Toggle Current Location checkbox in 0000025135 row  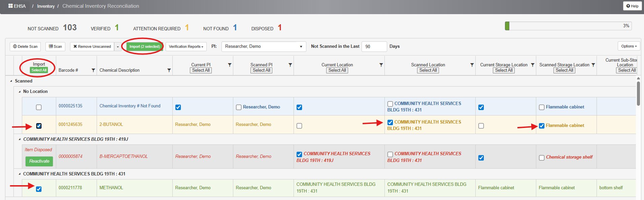[299, 107]
